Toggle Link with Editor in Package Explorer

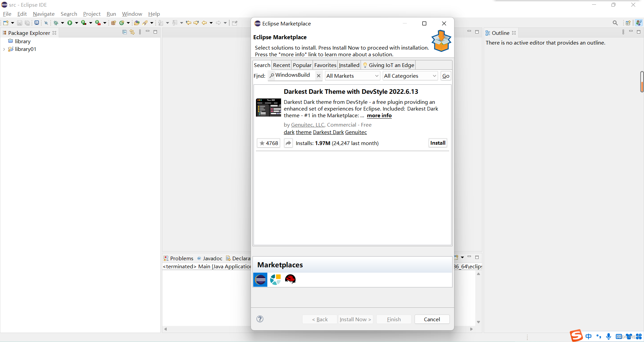point(132,32)
